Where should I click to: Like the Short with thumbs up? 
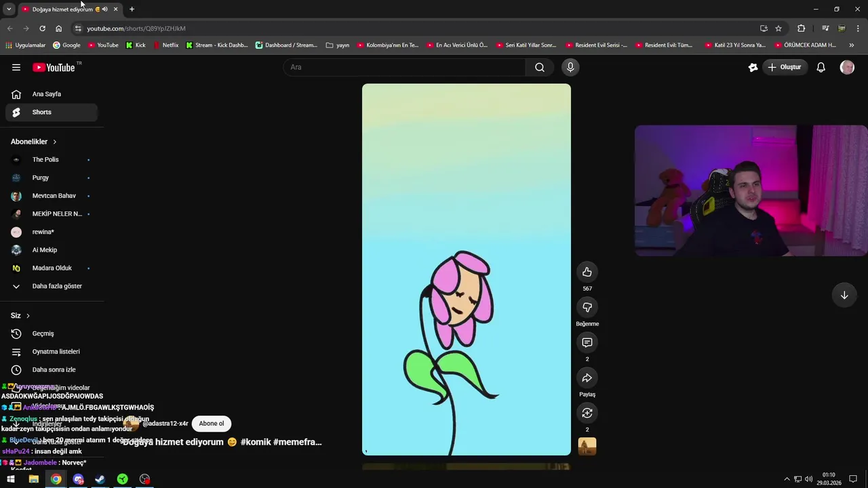point(587,272)
